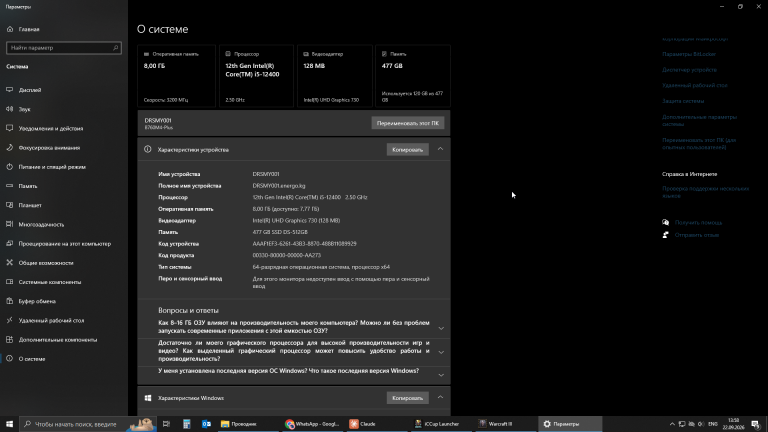Open Проверка поддержки нескольких языков link
Viewport: 768px width, 432px height.
pyautogui.click(x=705, y=192)
